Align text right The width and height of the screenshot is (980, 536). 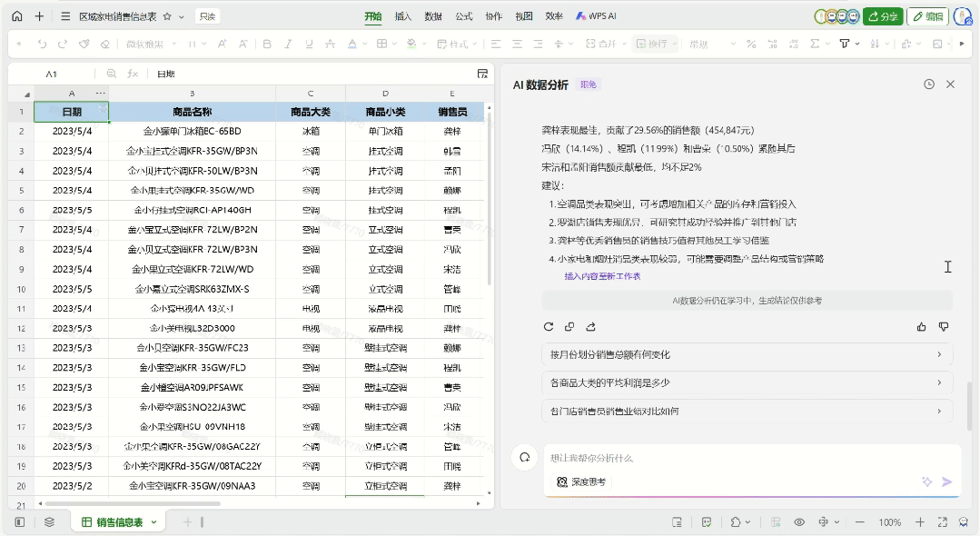538,44
